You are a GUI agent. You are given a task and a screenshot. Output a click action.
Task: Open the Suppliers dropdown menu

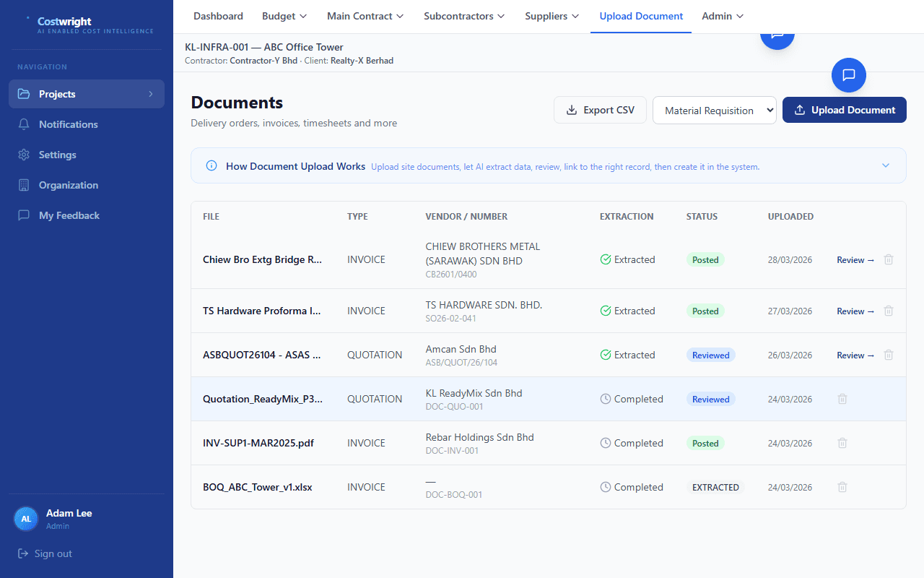point(552,16)
